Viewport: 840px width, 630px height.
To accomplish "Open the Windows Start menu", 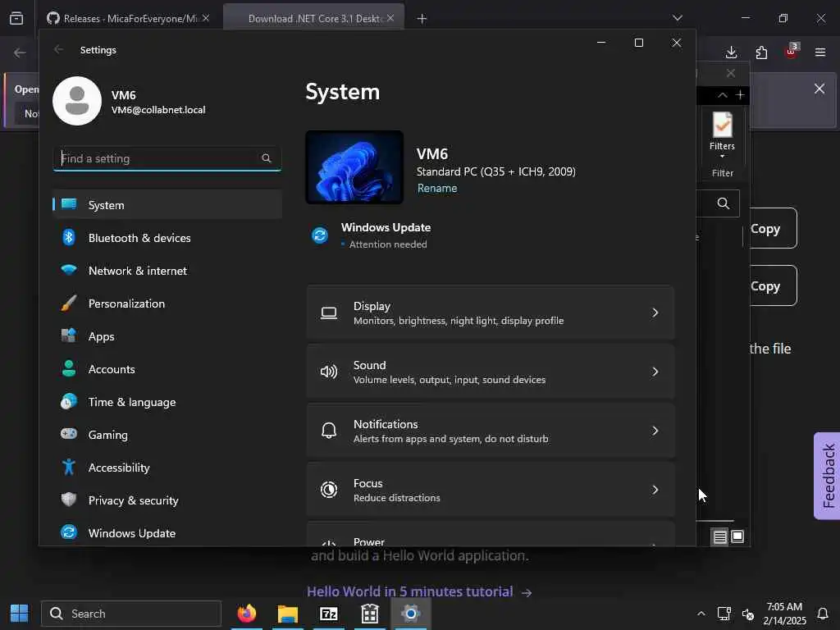I will point(20,614).
